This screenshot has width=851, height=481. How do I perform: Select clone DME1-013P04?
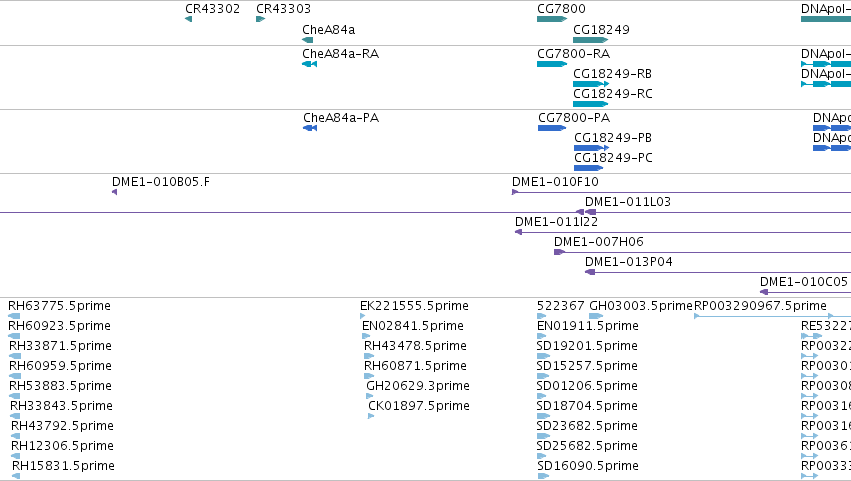(628, 262)
